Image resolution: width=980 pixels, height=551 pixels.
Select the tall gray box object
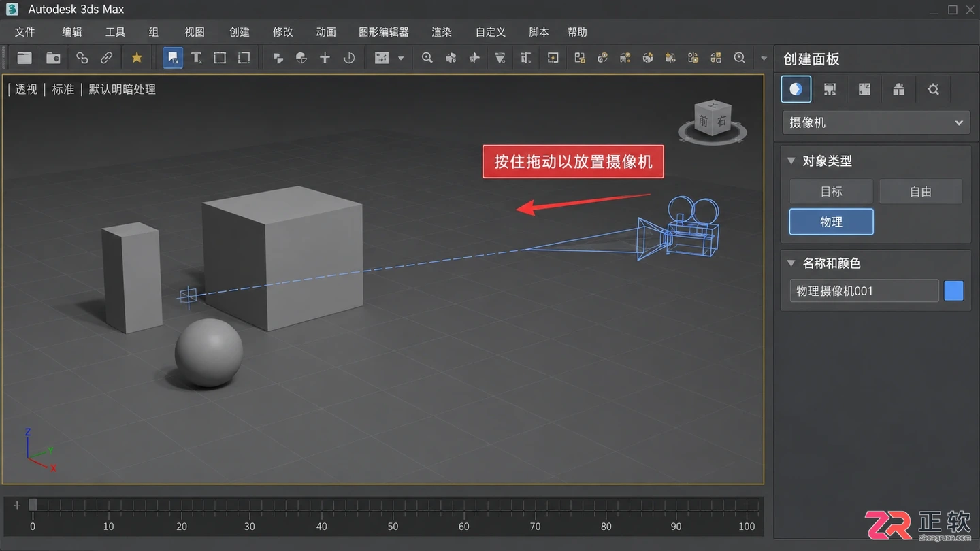tap(132, 278)
